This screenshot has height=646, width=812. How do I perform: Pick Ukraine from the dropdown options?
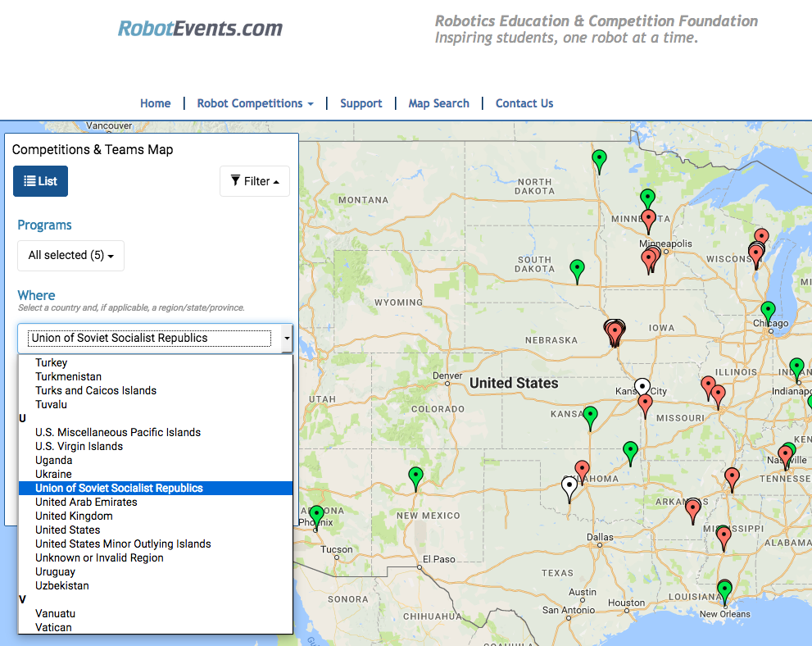click(x=53, y=474)
